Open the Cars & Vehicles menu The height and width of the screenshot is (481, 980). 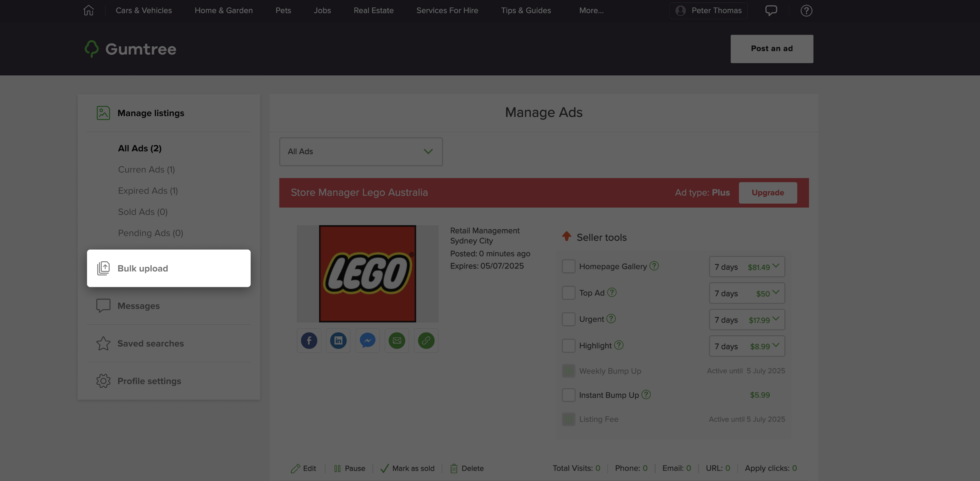pyautogui.click(x=144, y=10)
